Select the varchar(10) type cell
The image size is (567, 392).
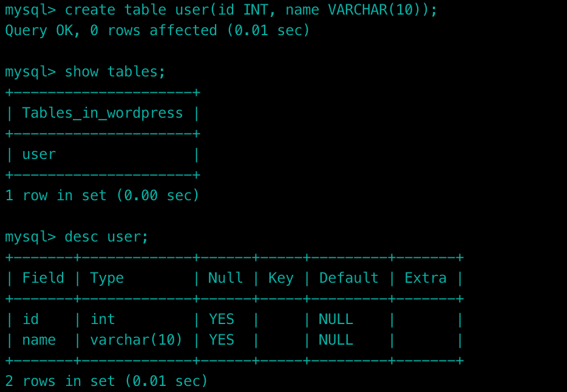[x=137, y=340]
